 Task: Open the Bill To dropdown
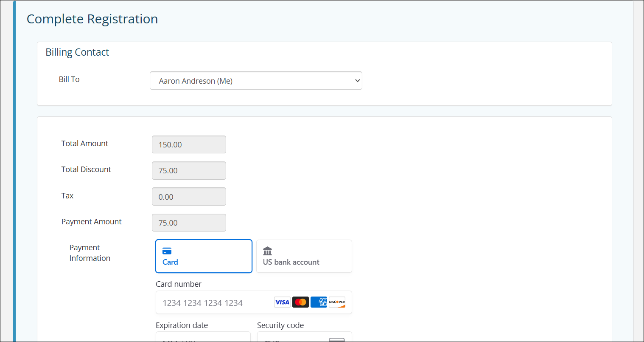point(256,80)
